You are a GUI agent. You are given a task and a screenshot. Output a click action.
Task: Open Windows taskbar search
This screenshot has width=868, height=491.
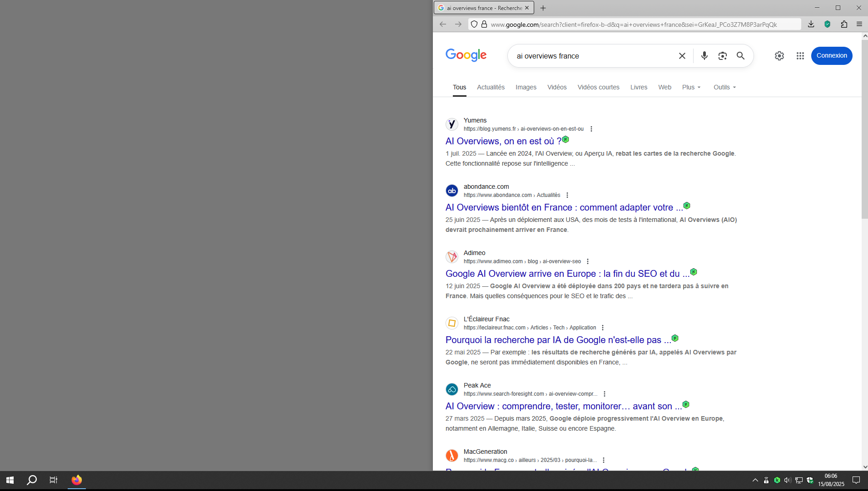coord(32,480)
